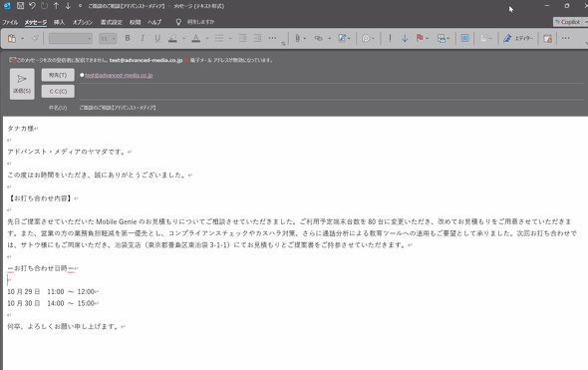Open the 校閲 ribbon tab
This screenshot has height=370, width=588.
(135, 22)
